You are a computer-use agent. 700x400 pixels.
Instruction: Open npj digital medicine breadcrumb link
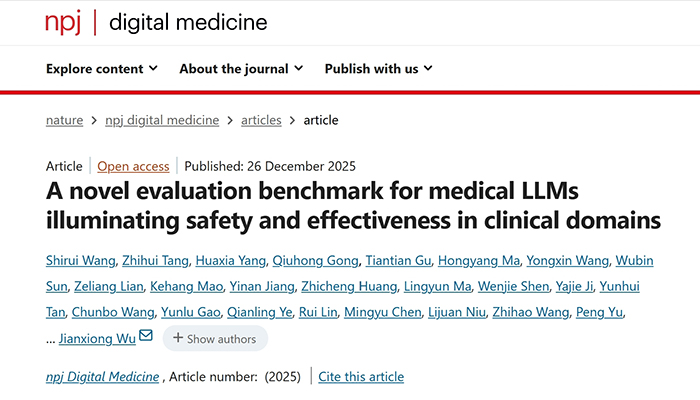pos(162,120)
